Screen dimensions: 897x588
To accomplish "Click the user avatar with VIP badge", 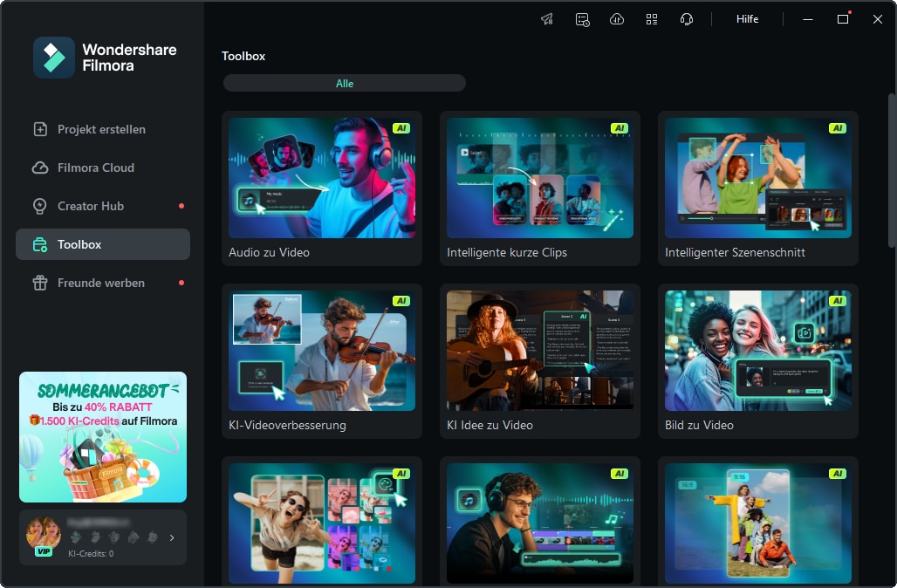I will [44, 536].
